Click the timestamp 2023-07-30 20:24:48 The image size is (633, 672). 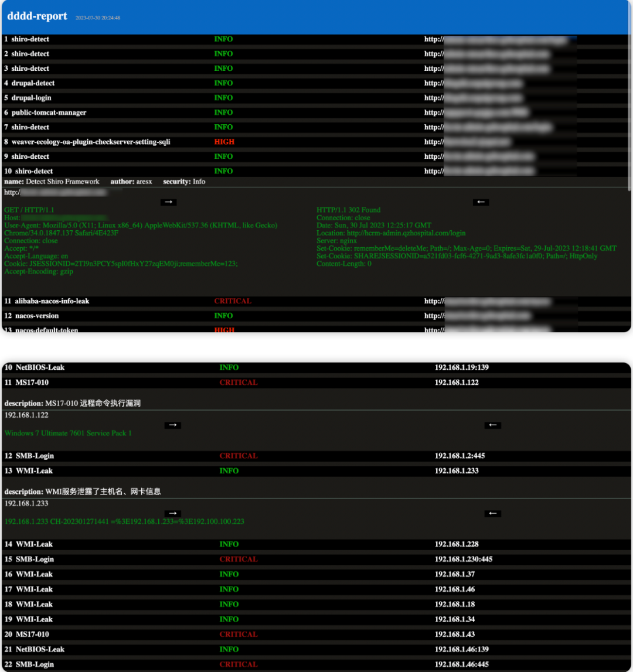click(98, 18)
